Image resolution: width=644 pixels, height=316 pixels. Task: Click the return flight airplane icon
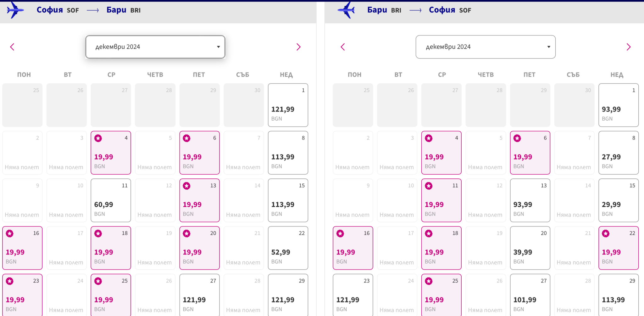tap(347, 10)
